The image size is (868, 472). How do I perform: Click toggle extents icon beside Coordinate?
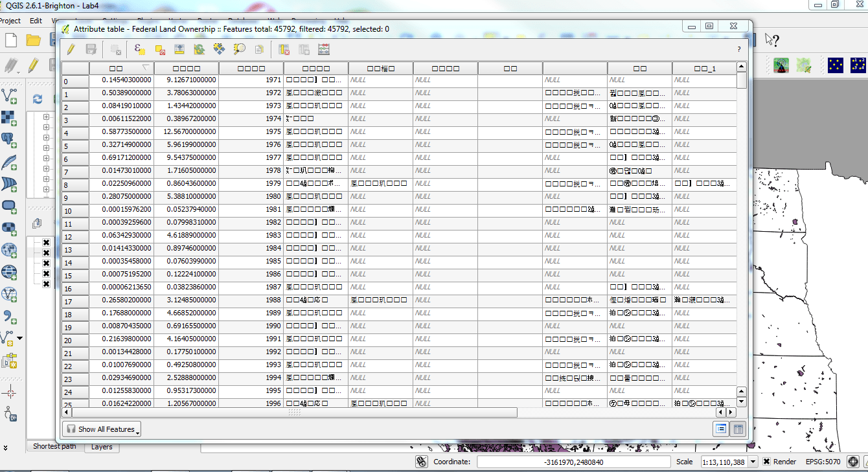(x=422, y=462)
